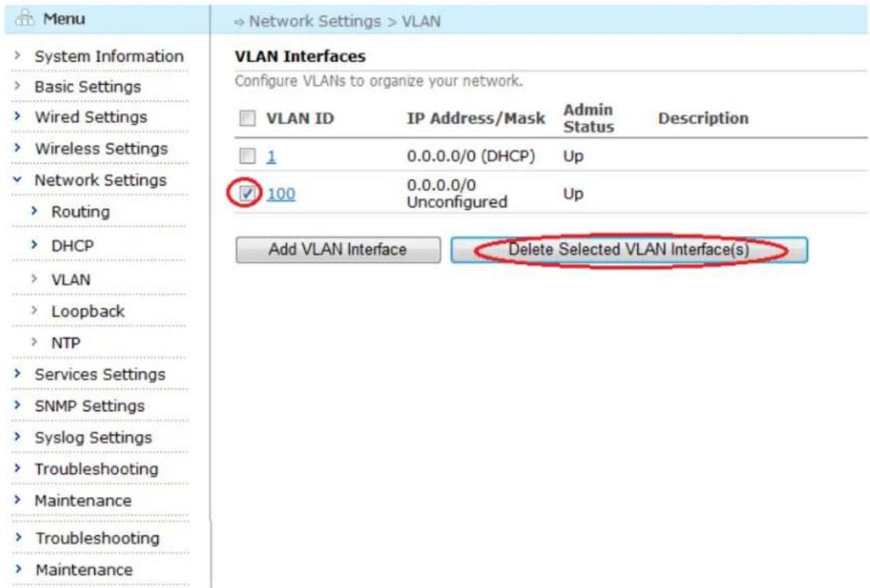This screenshot has width=870, height=588.
Task: Expand SNMP Settings chevron
Action: (17, 405)
